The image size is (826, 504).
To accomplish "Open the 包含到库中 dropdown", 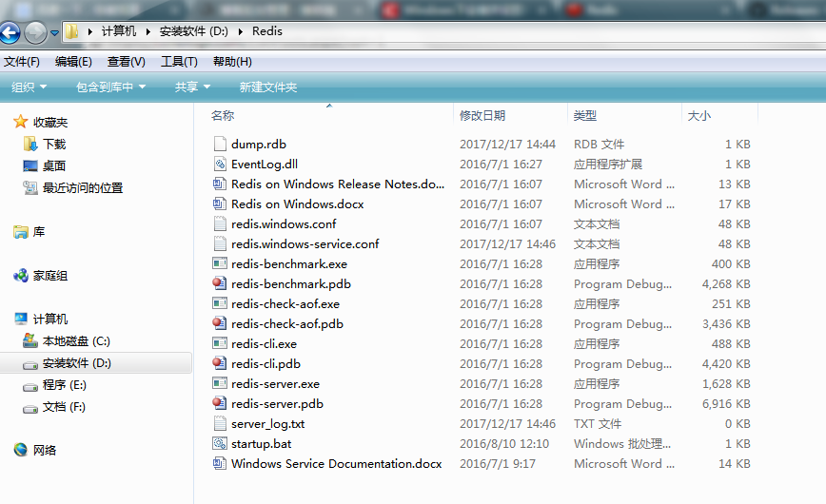I will click(110, 87).
